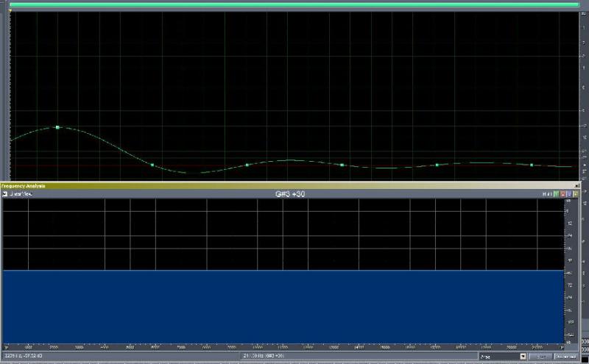This screenshot has height=364, width=589.
Task: Click the yellow hold button in Frequency Analysis
Action: [x=576, y=194]
